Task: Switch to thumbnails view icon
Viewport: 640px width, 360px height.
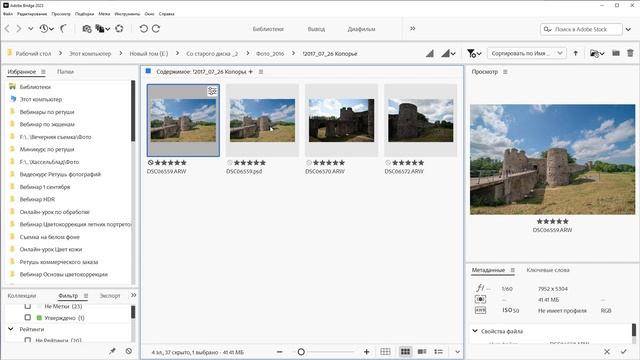Action: click(x=405, y=352)
